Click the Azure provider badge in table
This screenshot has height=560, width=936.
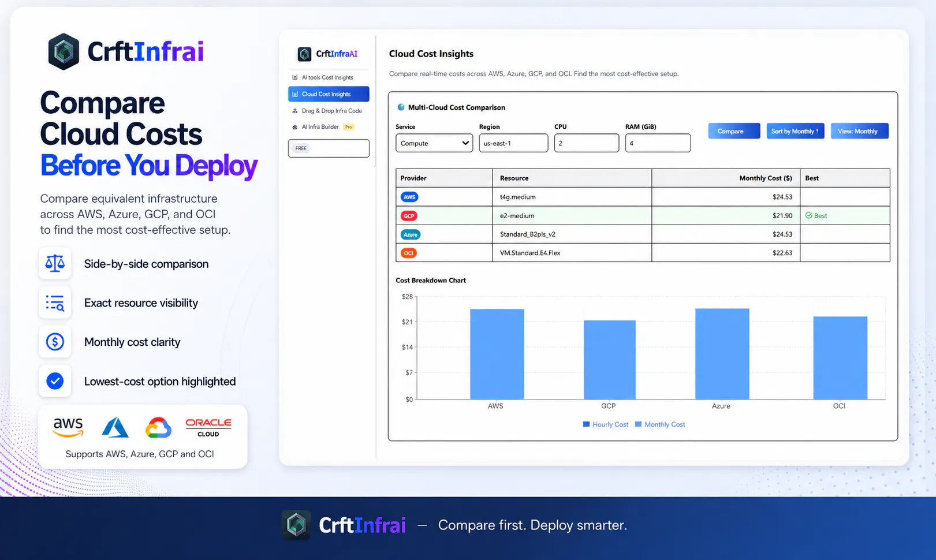point(411,234)
